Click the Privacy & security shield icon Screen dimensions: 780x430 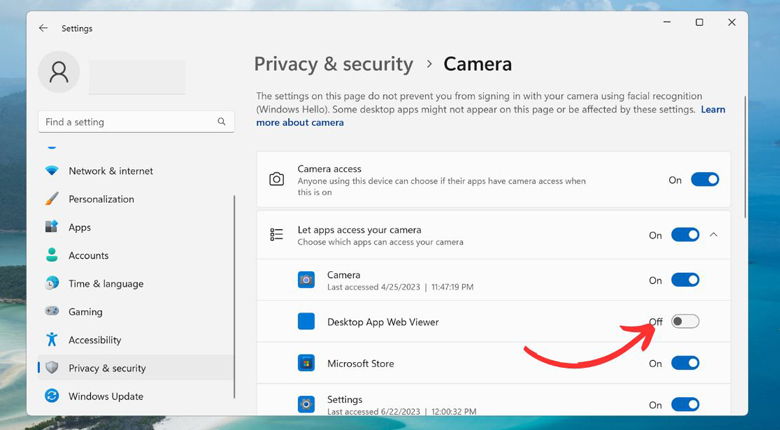(52, 368)
